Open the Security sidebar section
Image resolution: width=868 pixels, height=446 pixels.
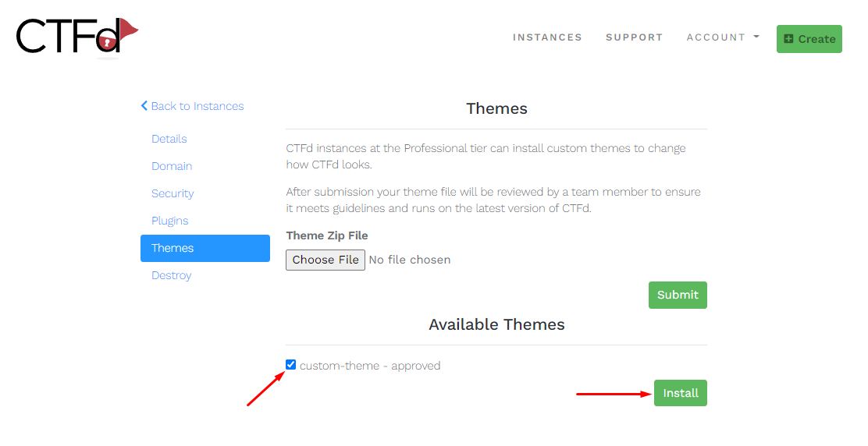(173, 193)
